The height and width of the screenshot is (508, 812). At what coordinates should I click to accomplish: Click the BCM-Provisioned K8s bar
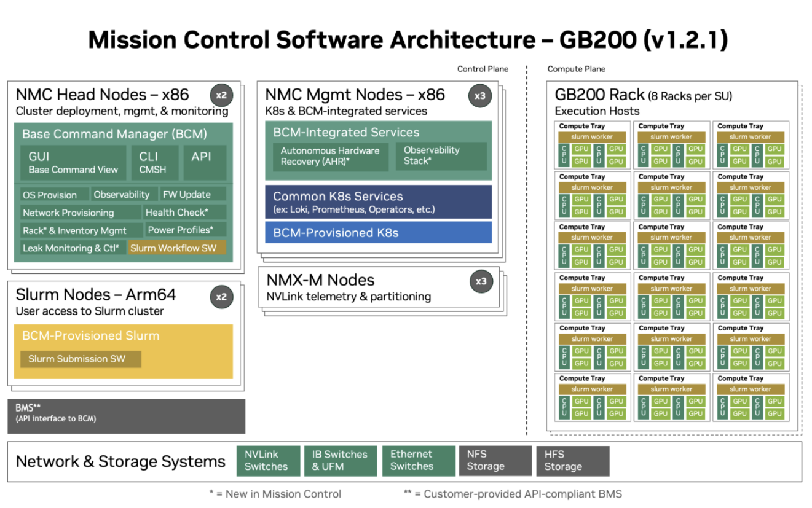click(378, 233)
